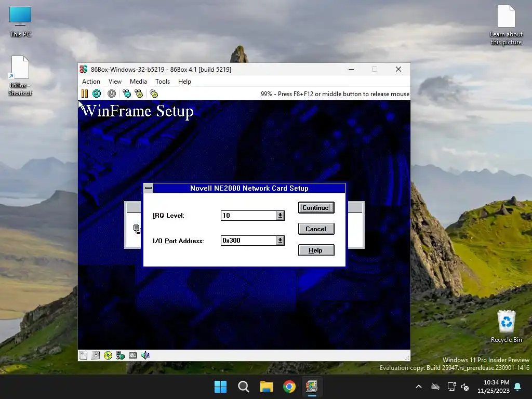This screenshot has height=399, width=532.
Task: Click the Hard Reset toolbar icon
Action: [x=97, y=94]
